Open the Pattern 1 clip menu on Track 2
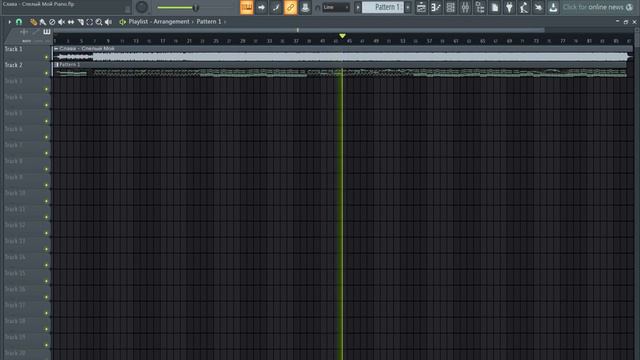This screenshot has height=360, width=640. point(57,64)
